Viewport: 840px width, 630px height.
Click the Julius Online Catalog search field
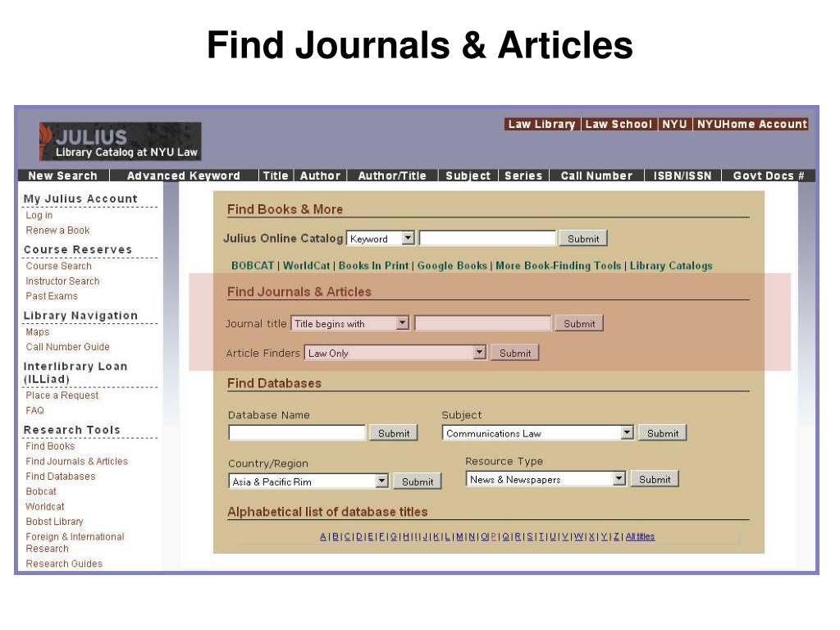[487, 239]
